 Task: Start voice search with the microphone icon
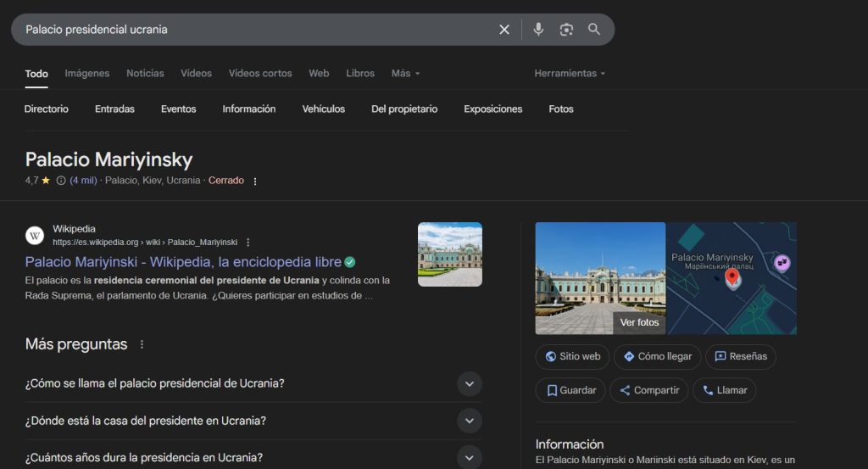(538, 30)
